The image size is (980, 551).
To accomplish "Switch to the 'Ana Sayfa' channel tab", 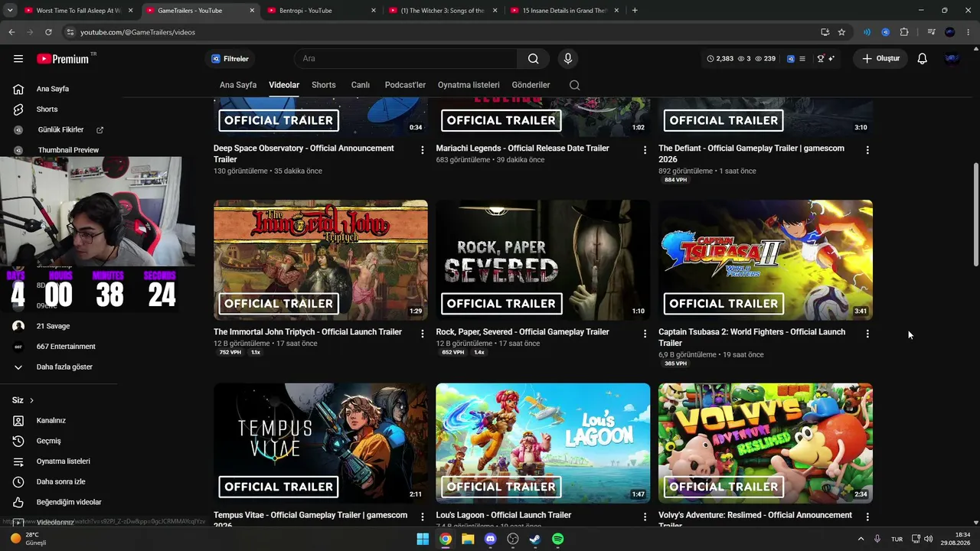I will pyautogui.click(x=238, y=85).
